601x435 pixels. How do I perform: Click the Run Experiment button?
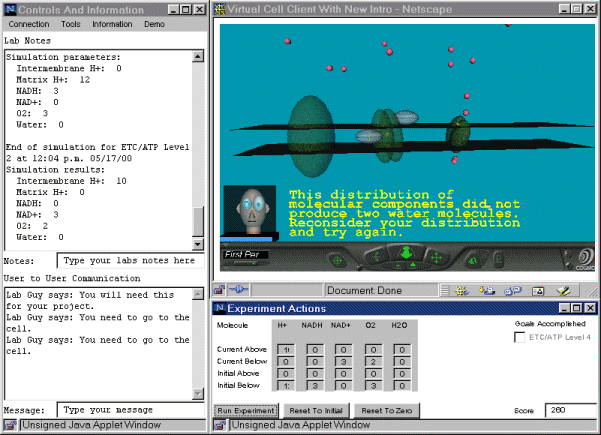tap(247, 410)
